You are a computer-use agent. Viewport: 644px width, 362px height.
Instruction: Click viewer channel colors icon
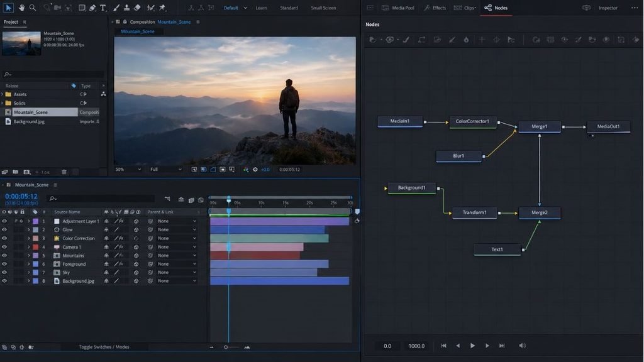(246, 170)
